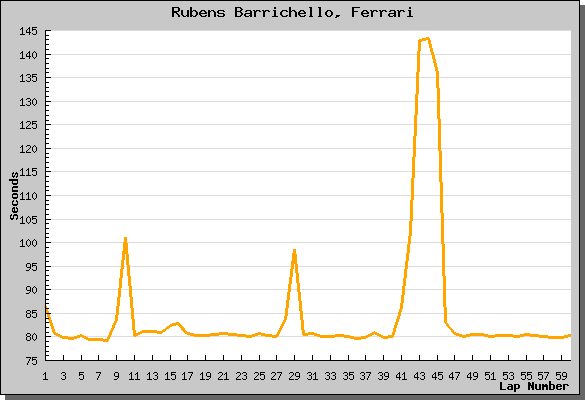Viewport: 585px width, 400px height.
Task: Click the peak at lap 29
Action: (294, 251)
